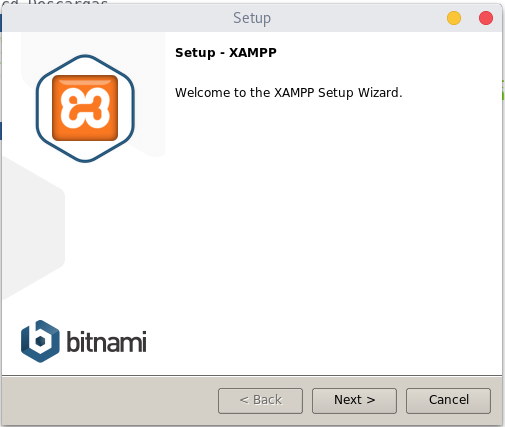Click the disabled Back button
Screen dimensions: 505x427
point(260,400)
